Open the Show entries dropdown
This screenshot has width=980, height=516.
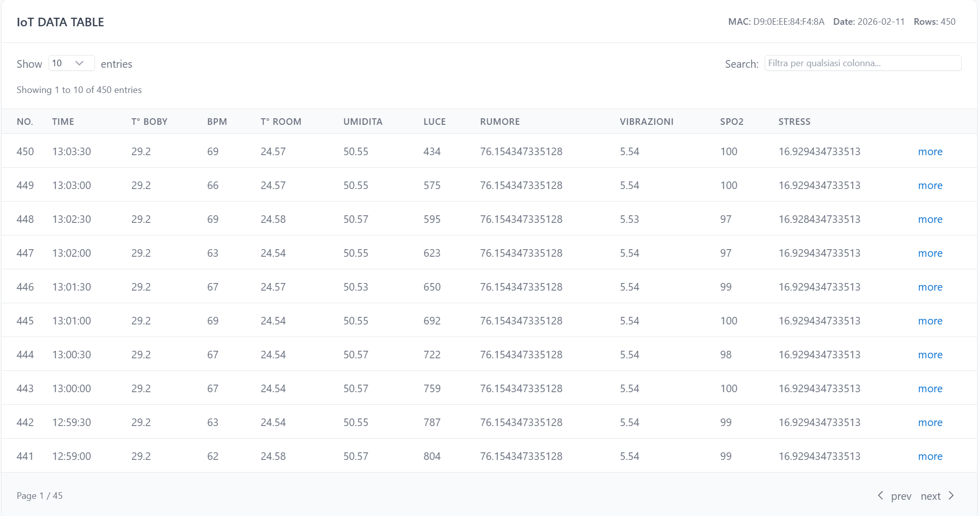71,63
